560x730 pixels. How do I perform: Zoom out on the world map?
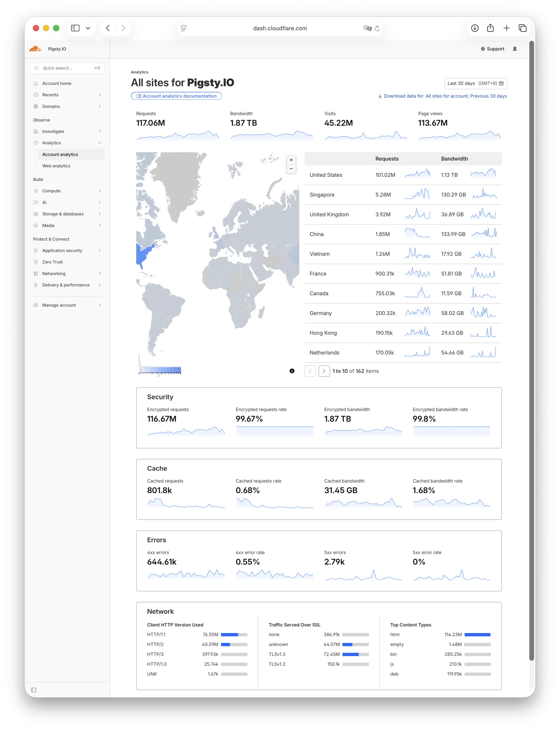click(x=291, y=169)
